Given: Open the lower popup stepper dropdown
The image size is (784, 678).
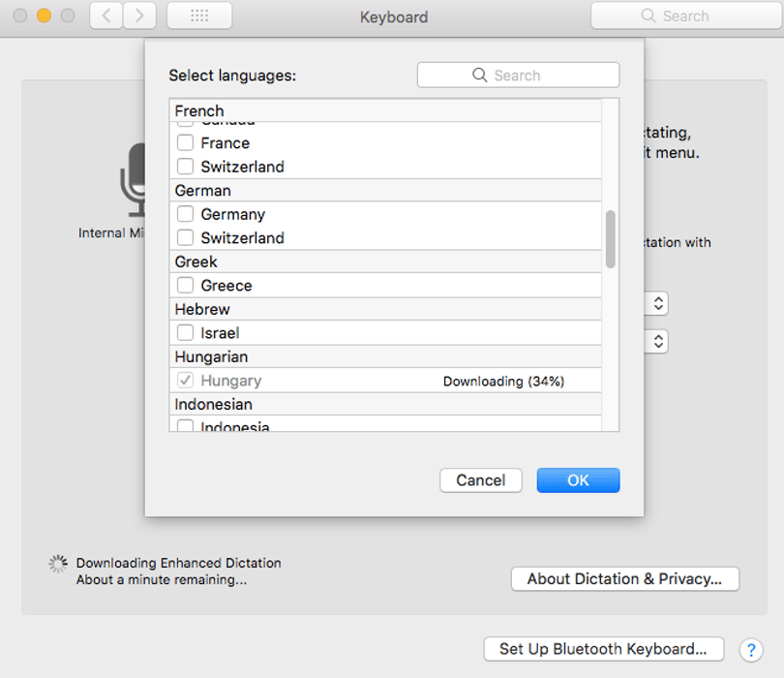Looking at the screenshot, I should pos(658,342).
